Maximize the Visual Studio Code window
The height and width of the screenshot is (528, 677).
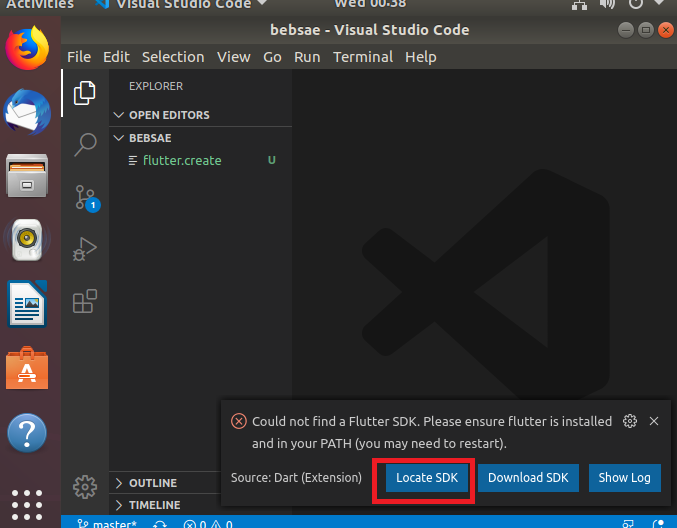(646, 30)
